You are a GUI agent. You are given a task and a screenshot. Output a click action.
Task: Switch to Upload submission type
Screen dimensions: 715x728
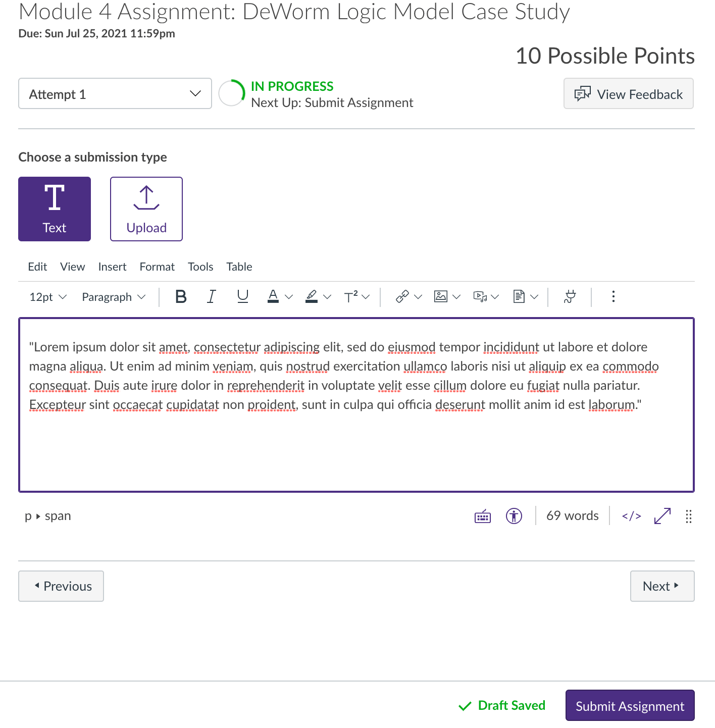tap(146, 209)
